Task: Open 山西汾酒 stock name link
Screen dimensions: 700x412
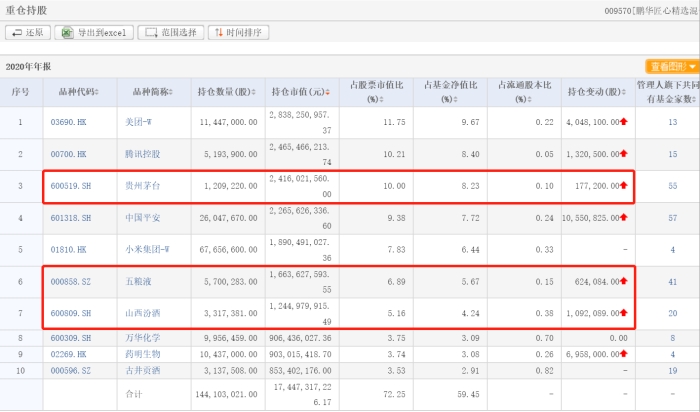Action: 142,313
